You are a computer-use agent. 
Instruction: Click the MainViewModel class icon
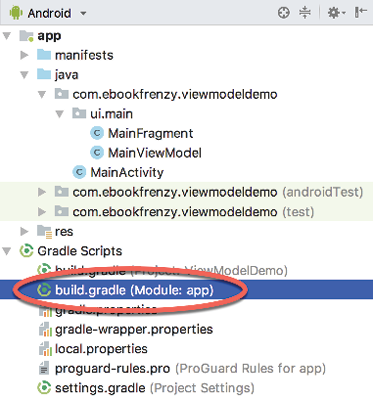[x=97, y=153]
